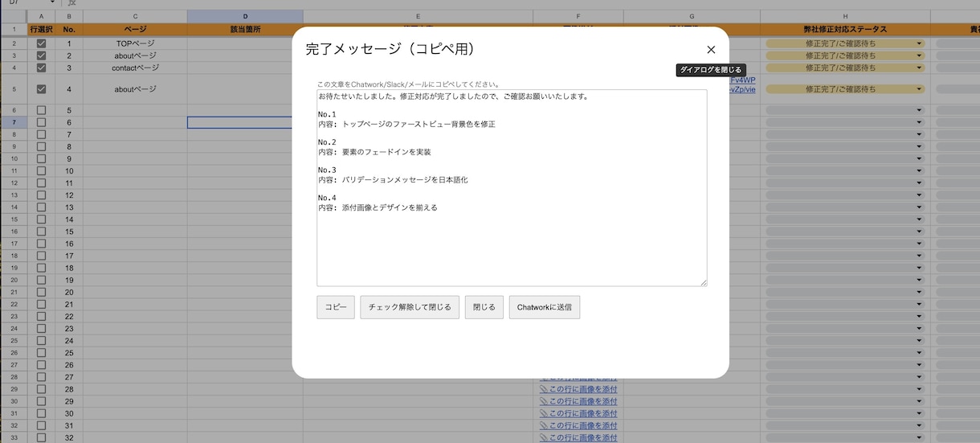Open the partially hidden link ending Fv4WP
This screenshot has height=443, width=980.
pyautogui.click(x=743, y=80)
